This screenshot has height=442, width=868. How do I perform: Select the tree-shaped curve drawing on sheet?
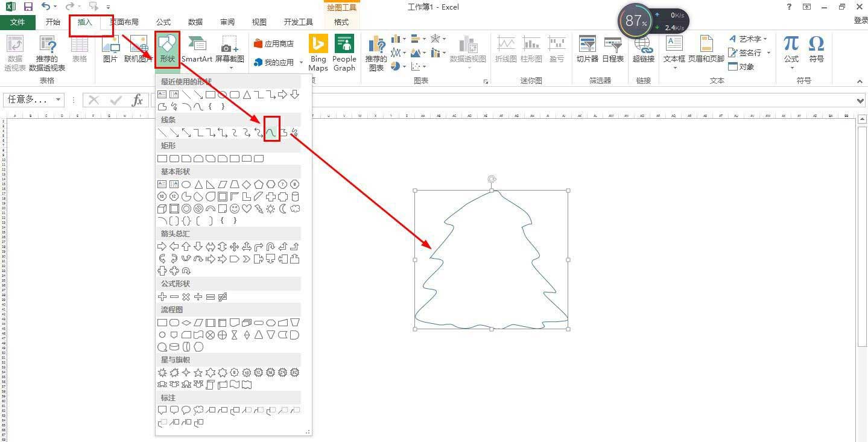coord(492,260)
